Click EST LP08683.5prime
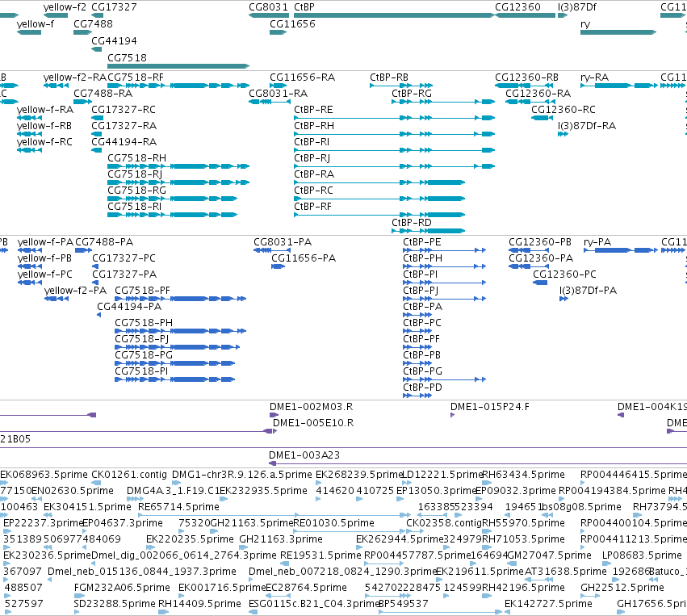The width and height of the screenshot is (687, 616). click(x=642, y=555)
